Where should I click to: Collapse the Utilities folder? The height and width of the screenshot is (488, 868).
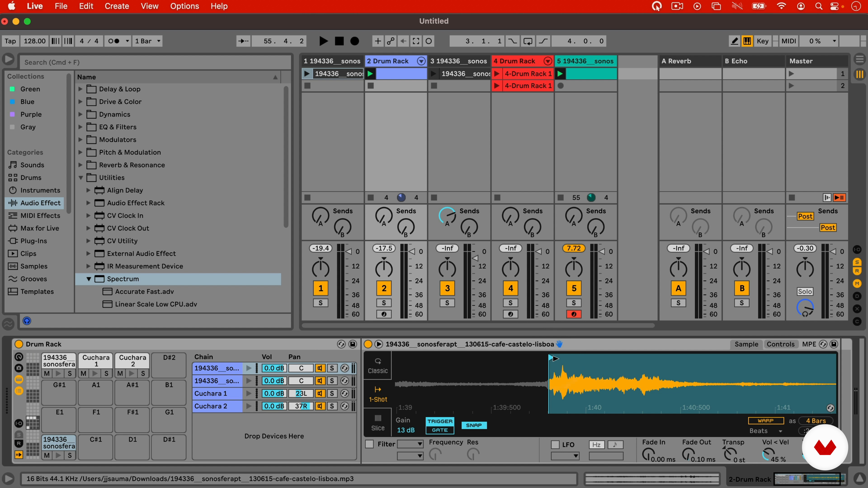pyautogui.click(x=80, y=178)
